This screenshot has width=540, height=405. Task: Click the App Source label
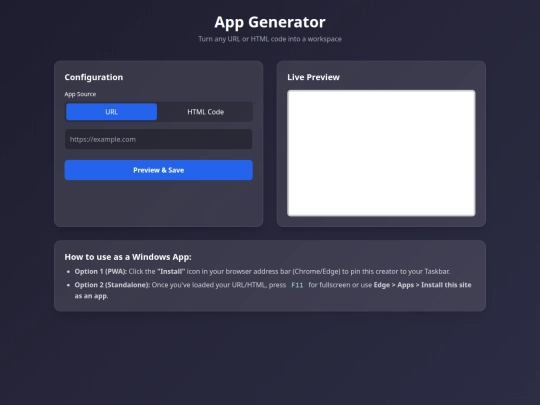point(80,94)
